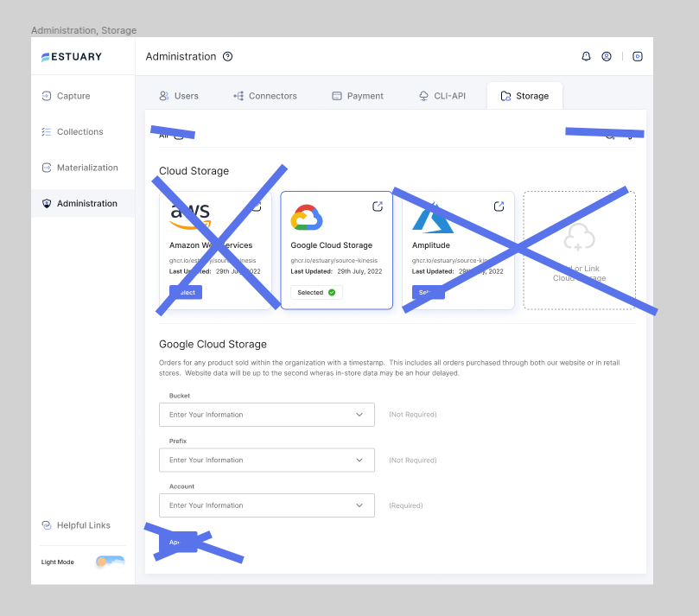Click the user profile icon top right
Viewport: 699px width, 616px height.
607,55
